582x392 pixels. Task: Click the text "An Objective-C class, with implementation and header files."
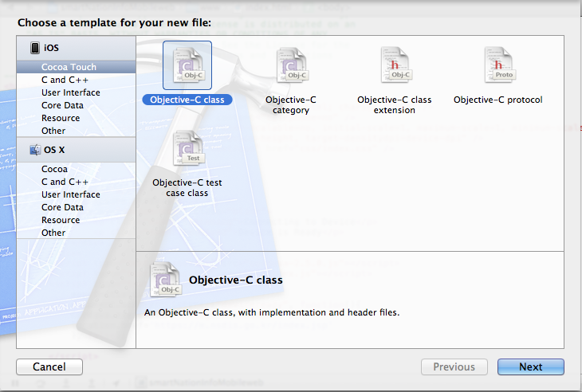(x=272, y=312)
